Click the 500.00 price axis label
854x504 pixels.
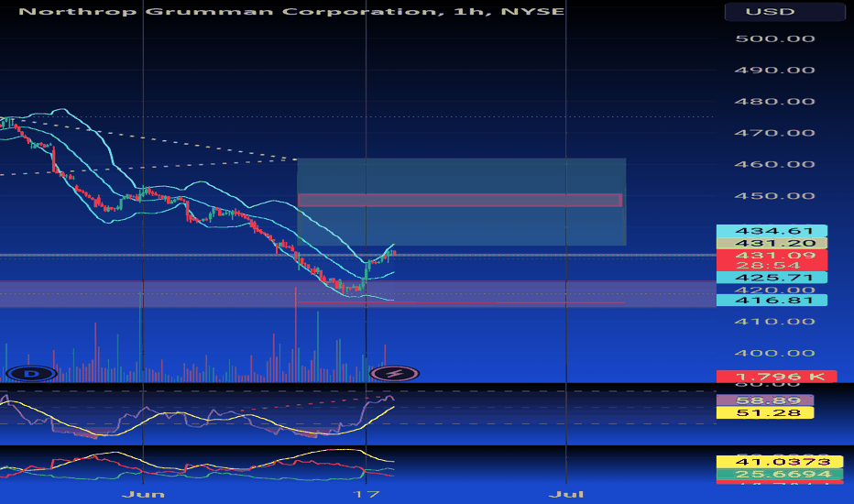(774, 38)
